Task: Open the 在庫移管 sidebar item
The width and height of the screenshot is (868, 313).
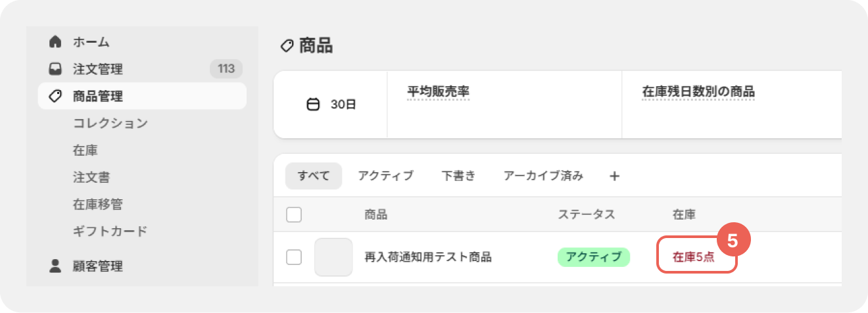Action: (98, 204)
